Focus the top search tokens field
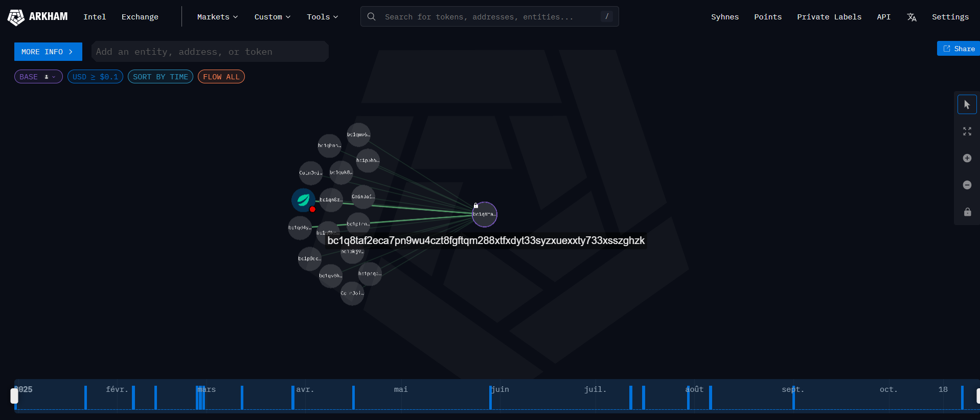980x420 pixels. pos(489,16)
